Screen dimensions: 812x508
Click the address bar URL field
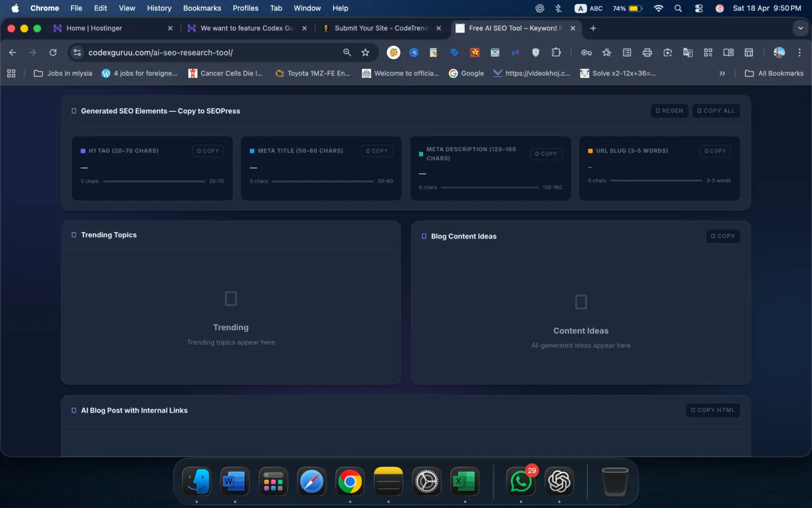[203, 52]
